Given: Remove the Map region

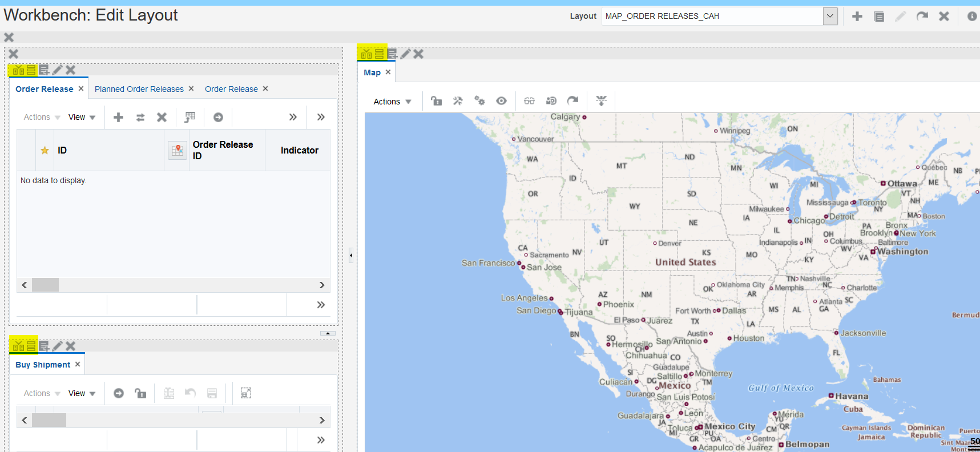Looking at the screenshot, I should (x=418, y=54).
